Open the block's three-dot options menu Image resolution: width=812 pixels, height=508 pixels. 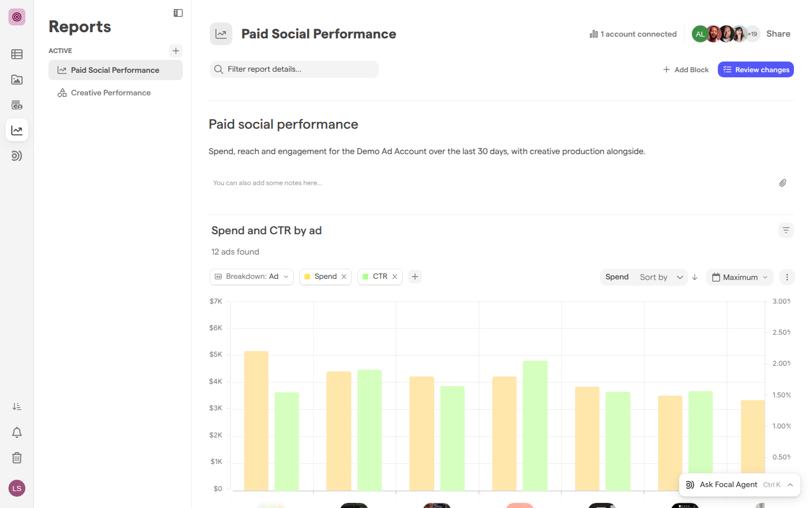click(x=787, y=277)
